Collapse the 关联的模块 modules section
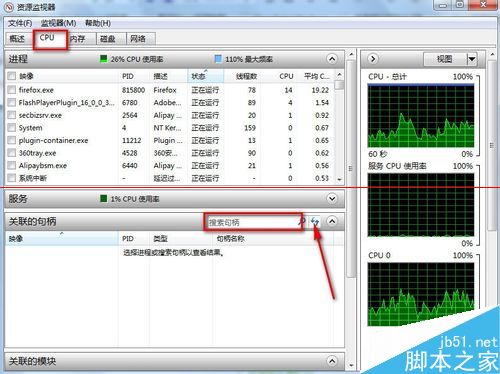Image resolution: width=500 pixels, height=374 pixels. [x=332, y=361]
